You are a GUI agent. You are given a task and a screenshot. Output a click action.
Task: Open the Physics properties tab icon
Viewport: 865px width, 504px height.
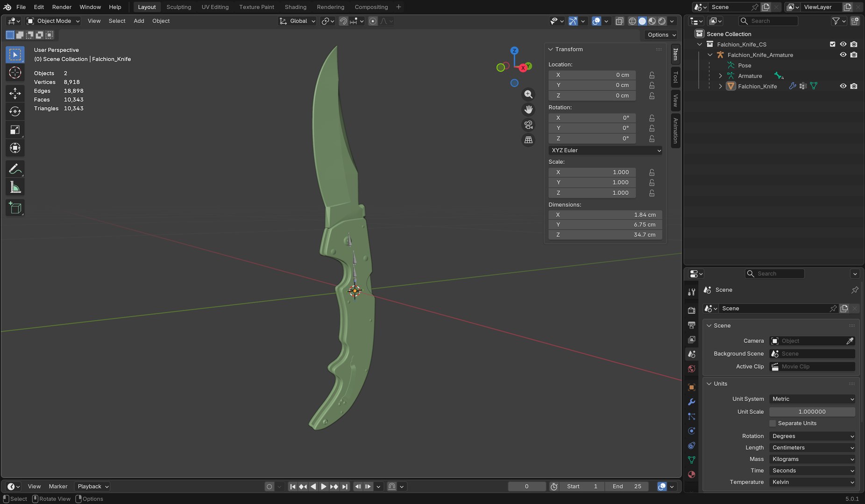[692, 431]
